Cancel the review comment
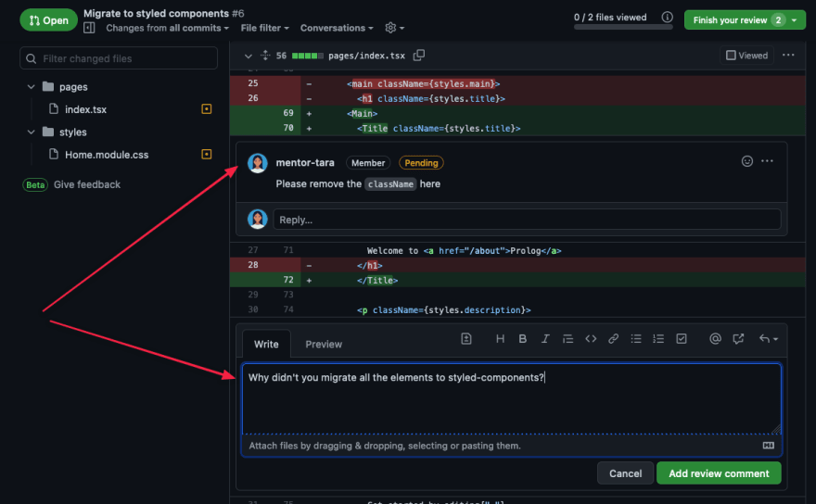The width and height of the screenshot is (816, 504). (x=625, y=473)
